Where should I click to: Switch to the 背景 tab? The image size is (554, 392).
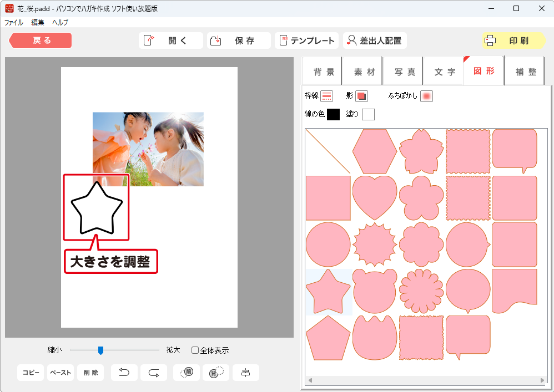click(324, 72)
